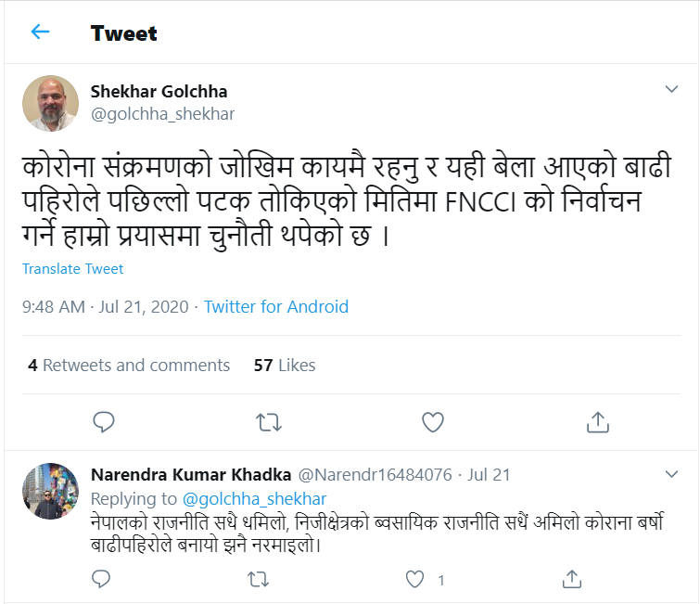Visit the @golchha_shekhar handle under the name
Screen dimensions: 700x604
(x=162, y=114)
